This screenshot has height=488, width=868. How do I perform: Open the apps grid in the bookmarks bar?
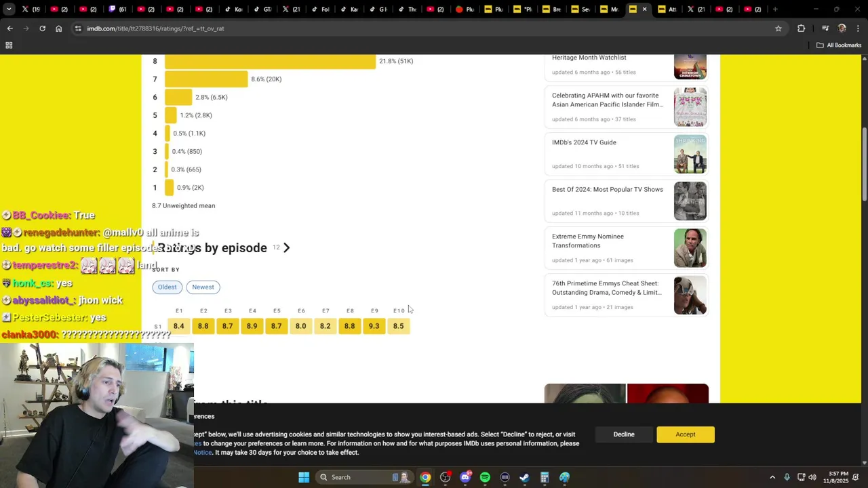pyautogui.click(x=9, y=45)
